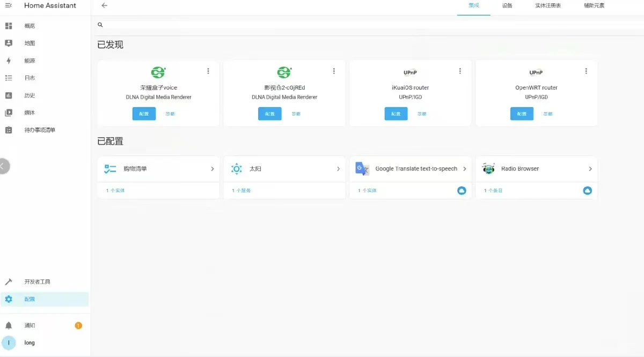Open the 待办事项清单 clipboard icon
644x357 pixels.
pyautogui.click(x=9, y=130)
